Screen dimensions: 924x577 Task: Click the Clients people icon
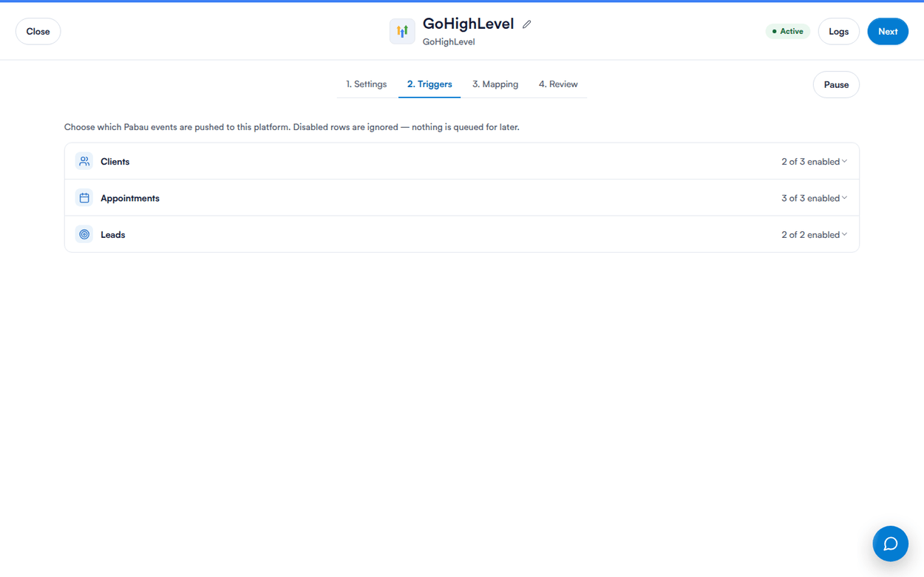pyautogui.click(x=84, y=161)
